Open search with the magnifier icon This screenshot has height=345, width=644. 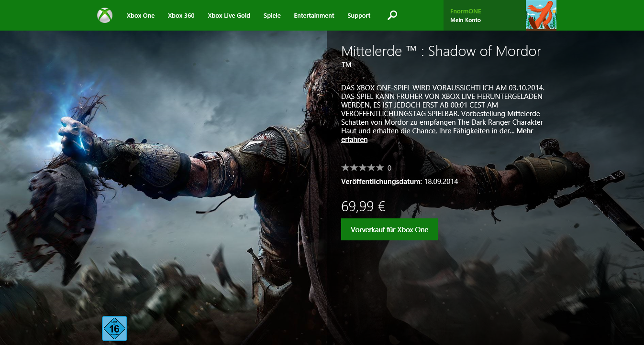click(x=392, y=15)
